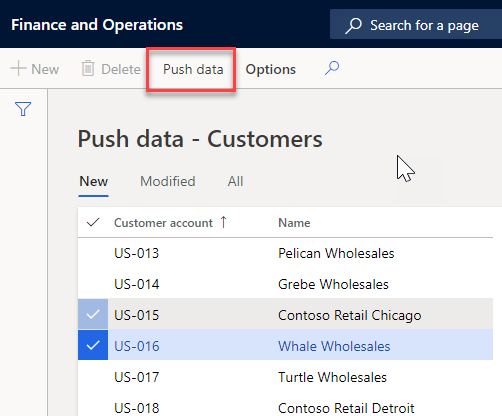502x416 pixels.
Task: Click Grebe Wholesales name cell
Action: [333, 284]
